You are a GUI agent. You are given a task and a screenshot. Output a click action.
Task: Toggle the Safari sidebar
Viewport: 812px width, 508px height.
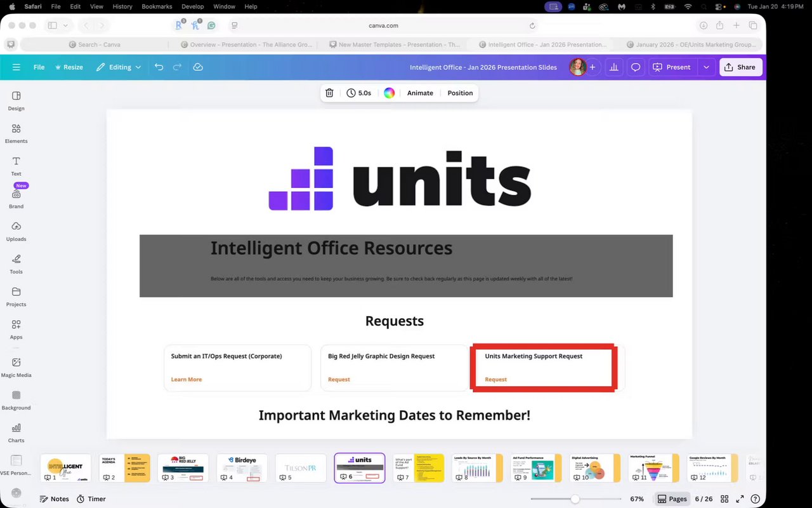[x=53, y=25]
